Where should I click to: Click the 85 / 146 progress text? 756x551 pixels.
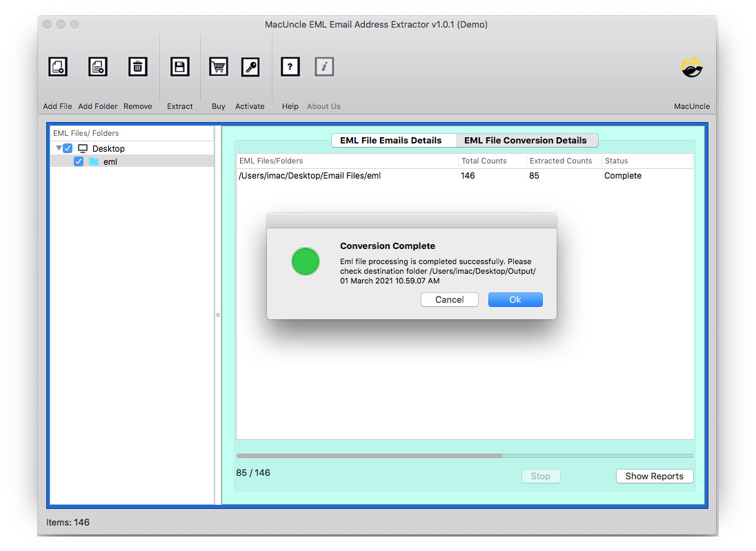pyautogui.click(x=253, y=472)
